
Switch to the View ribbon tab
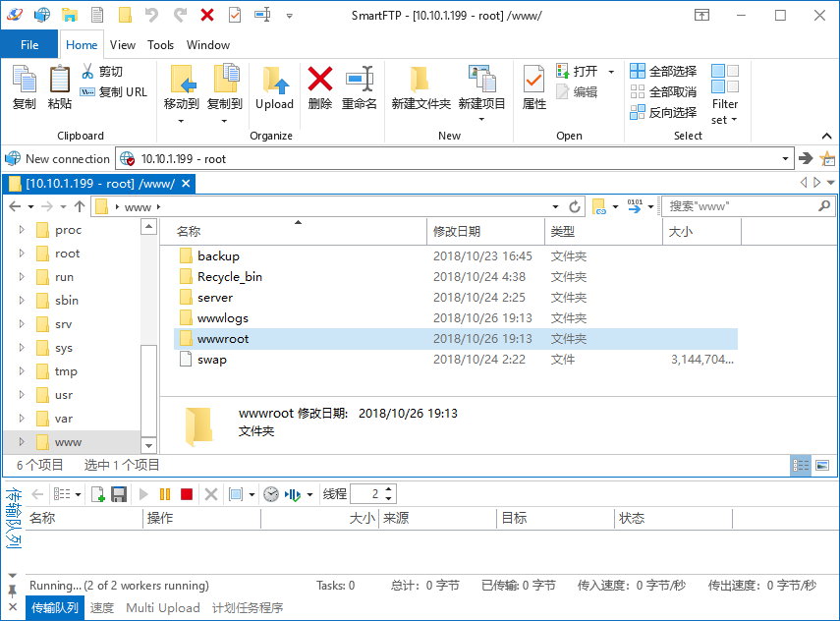coord(123,45)
